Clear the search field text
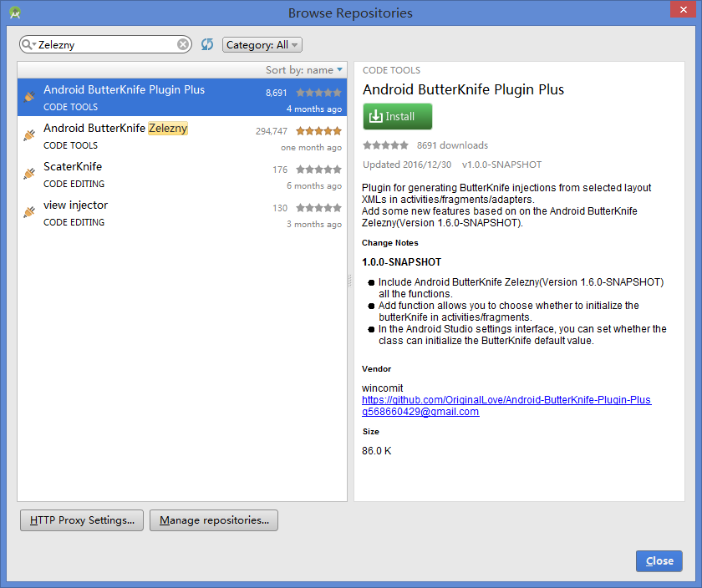This screenshot has height=588, width=702. click(183, 44)
